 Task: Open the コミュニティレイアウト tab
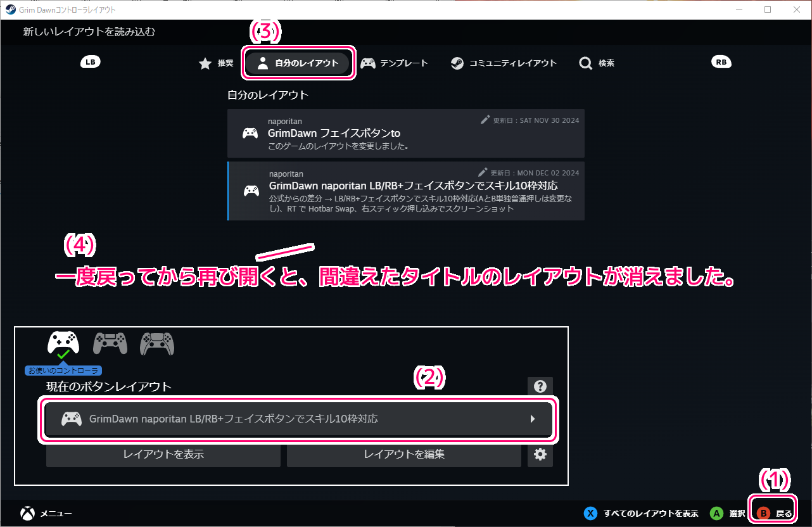click(504, 63)
